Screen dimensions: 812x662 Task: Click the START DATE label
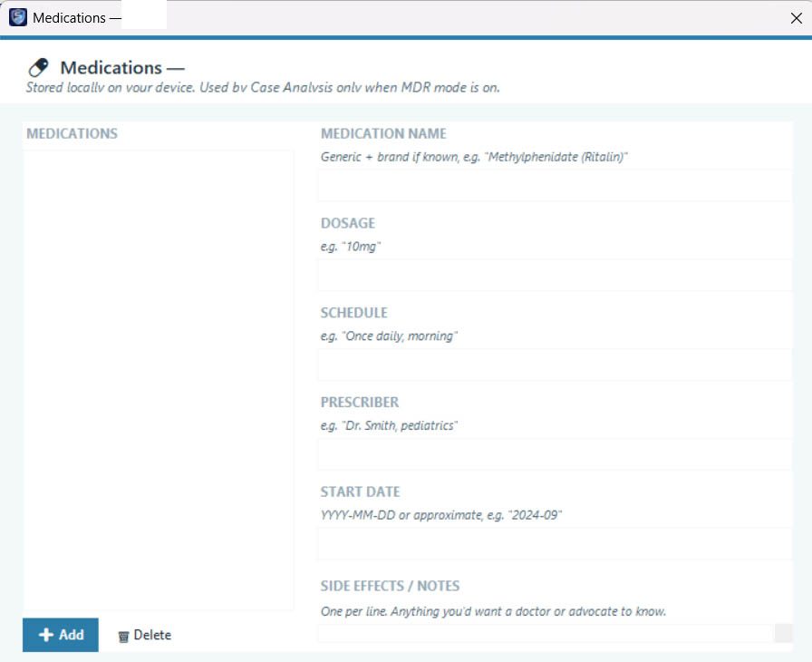360,492
